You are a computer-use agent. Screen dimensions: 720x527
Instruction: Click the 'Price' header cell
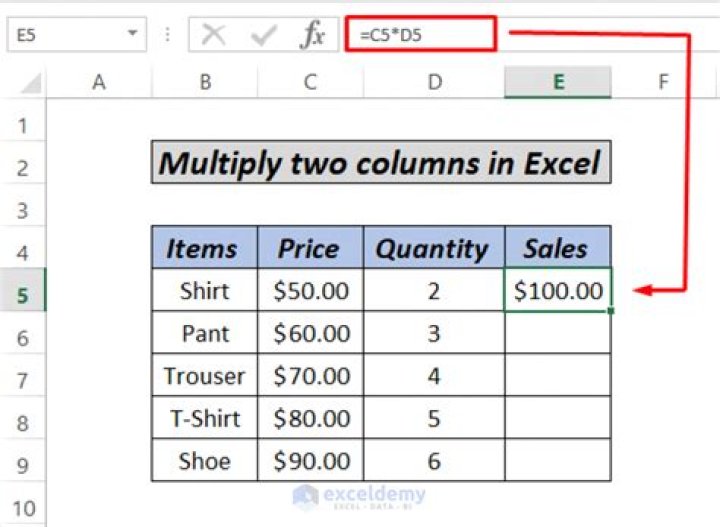pyautogui.click(x=310, y=247)
